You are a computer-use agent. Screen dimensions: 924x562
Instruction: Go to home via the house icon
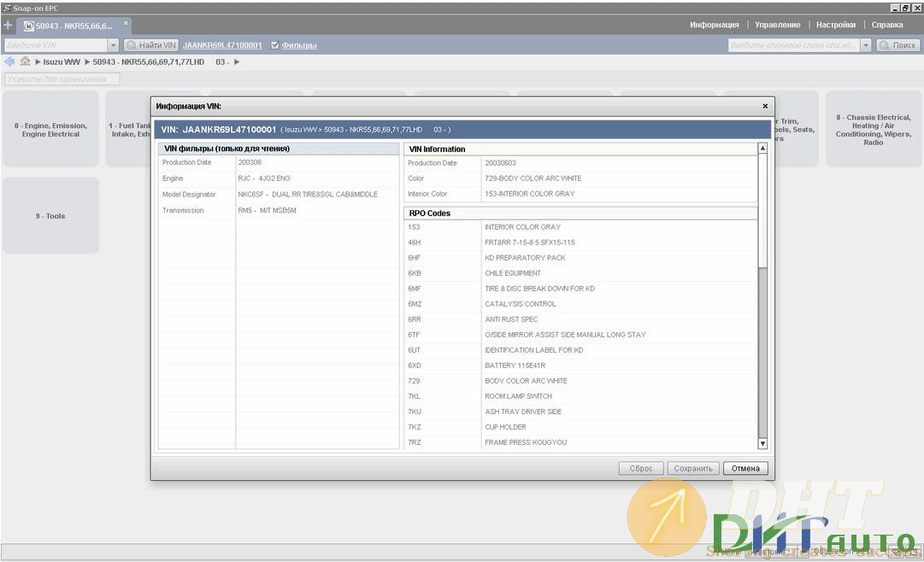pos(25,61)
